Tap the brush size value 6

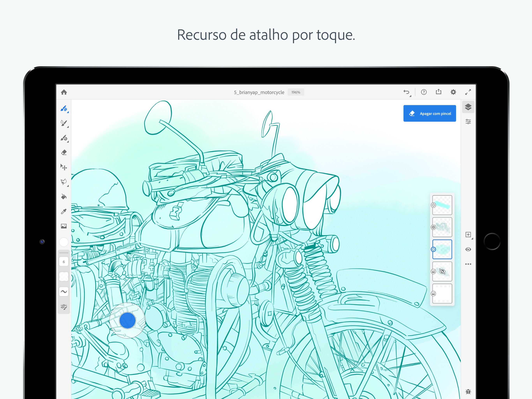(64, 262)
